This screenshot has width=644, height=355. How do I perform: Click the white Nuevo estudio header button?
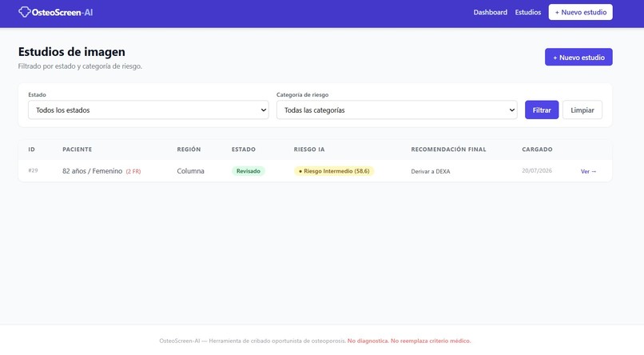coord(580,12)
